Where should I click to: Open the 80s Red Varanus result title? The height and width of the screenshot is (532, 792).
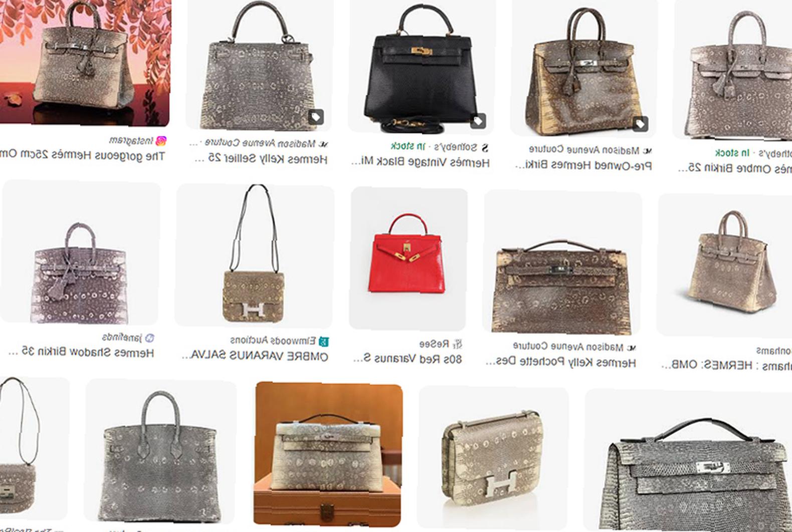[x=407, y=359]
